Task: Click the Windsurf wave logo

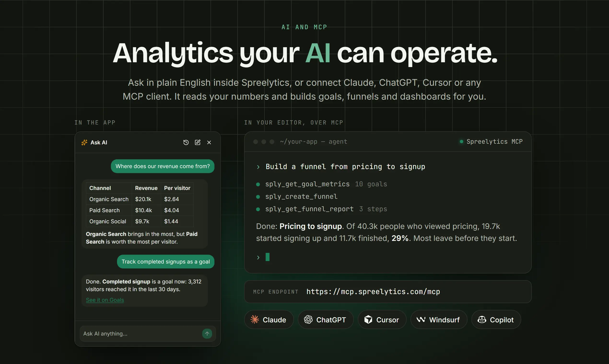Action: [421, 319]
